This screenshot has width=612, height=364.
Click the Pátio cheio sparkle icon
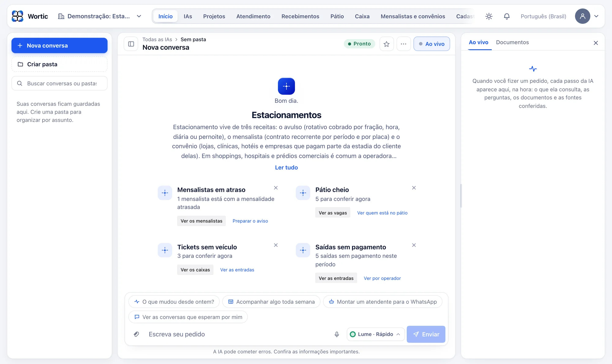(303, 193)
